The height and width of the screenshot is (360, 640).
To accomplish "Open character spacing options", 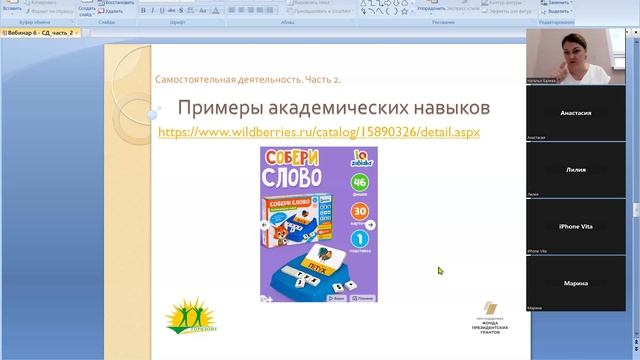I will click(x=191, y=11).
